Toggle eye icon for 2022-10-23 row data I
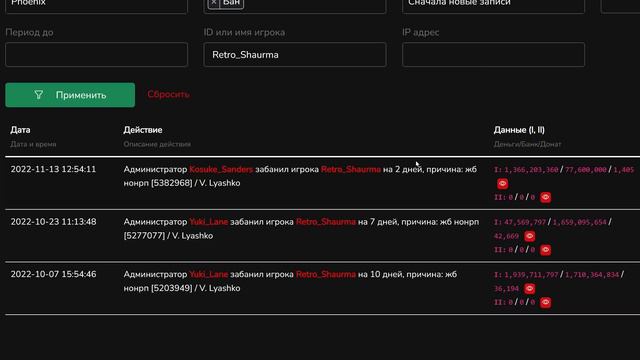This screenshot has height=360, width=640. pos(529,236)
